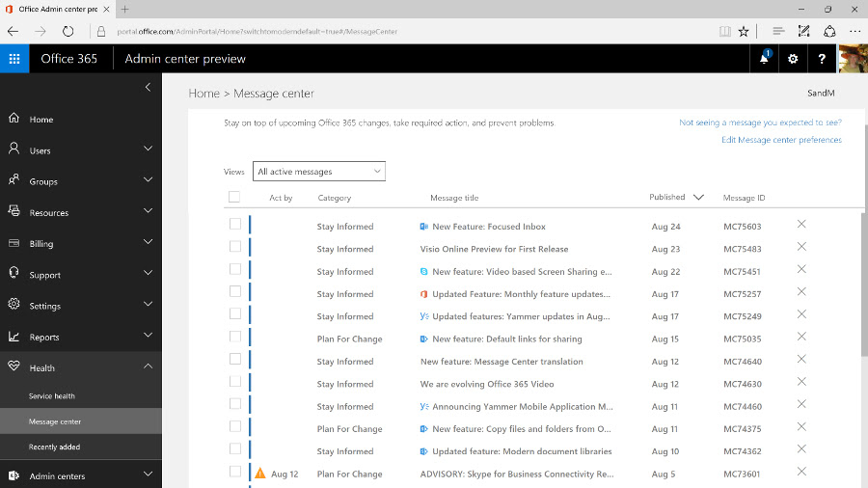The width and height of the screenshot is (868, 488).
Task: Dismiss message MC75483
Action: coord(801,247)
